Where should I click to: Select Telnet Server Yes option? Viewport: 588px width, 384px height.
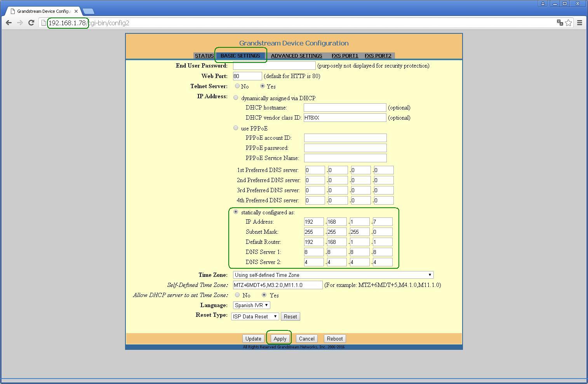263,86
